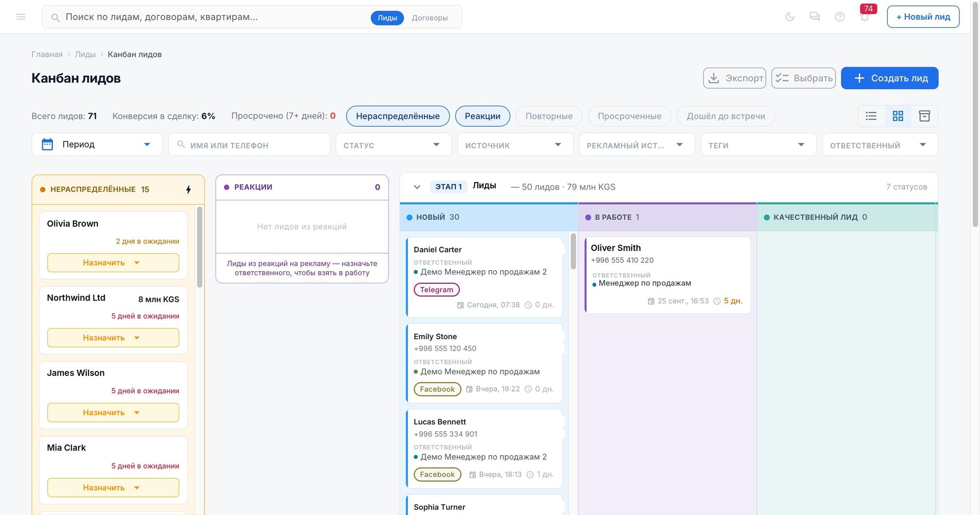Open notifications bell with 74 badge

click(865, 17)
